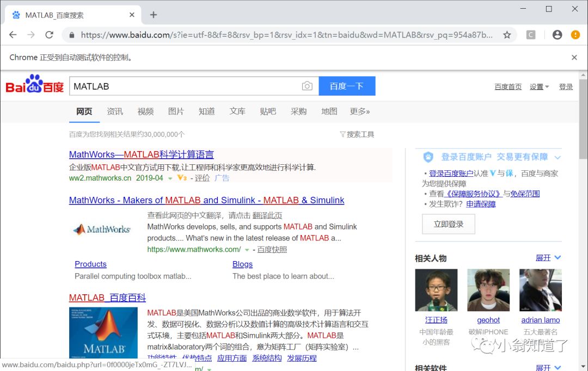Click the 汪正扬 portrait photo
Screen dimensions: 588x371
point(436,290)
